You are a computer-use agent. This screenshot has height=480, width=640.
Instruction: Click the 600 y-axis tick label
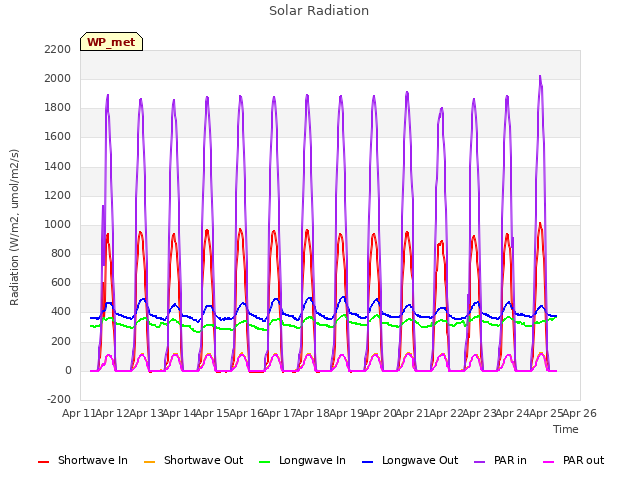coord(61,282)
